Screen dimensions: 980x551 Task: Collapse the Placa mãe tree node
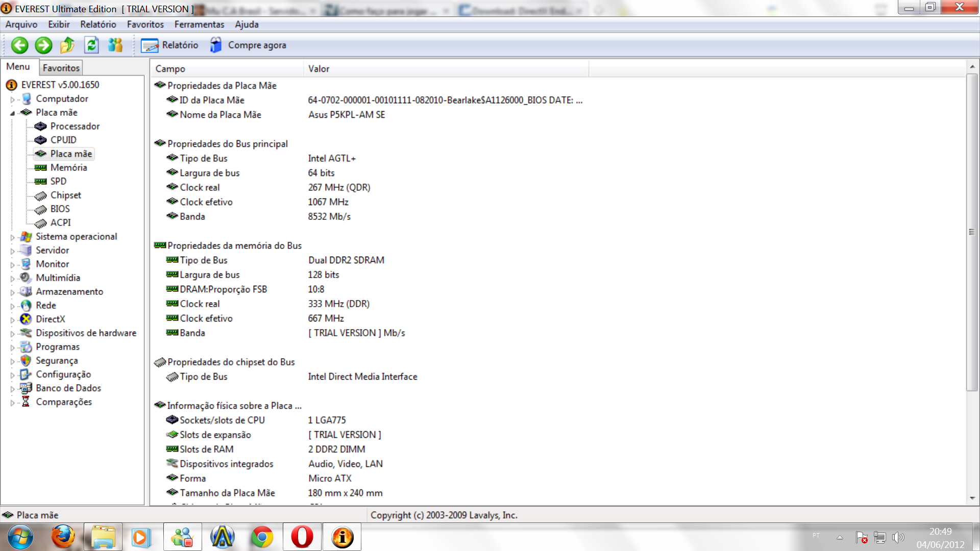click(13, 113)
